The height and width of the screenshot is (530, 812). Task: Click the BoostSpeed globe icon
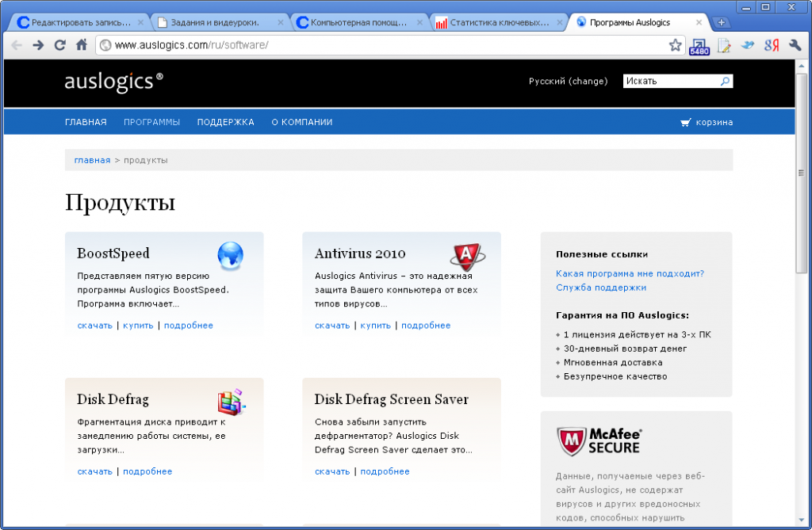pos(231,256)
